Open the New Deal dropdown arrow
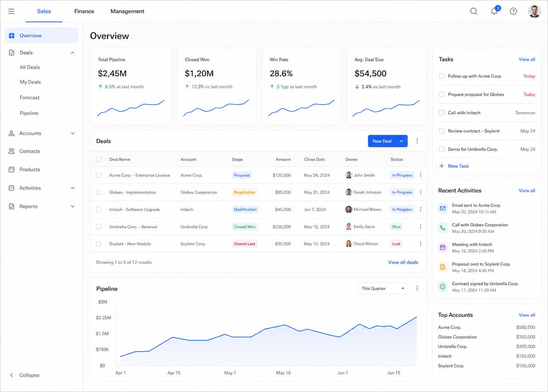Screen dimensions: 548x392 (x=401, y=141)
